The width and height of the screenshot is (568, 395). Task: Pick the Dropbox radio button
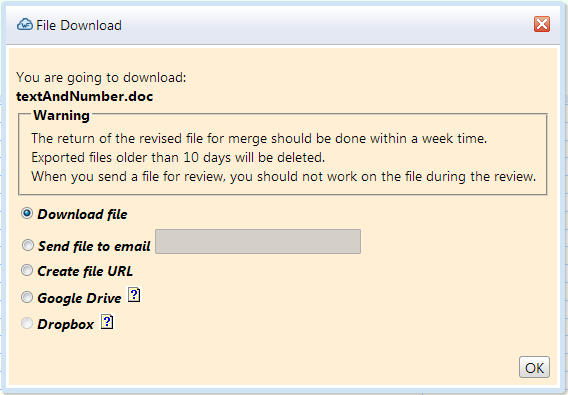click(x=27, y=323)
